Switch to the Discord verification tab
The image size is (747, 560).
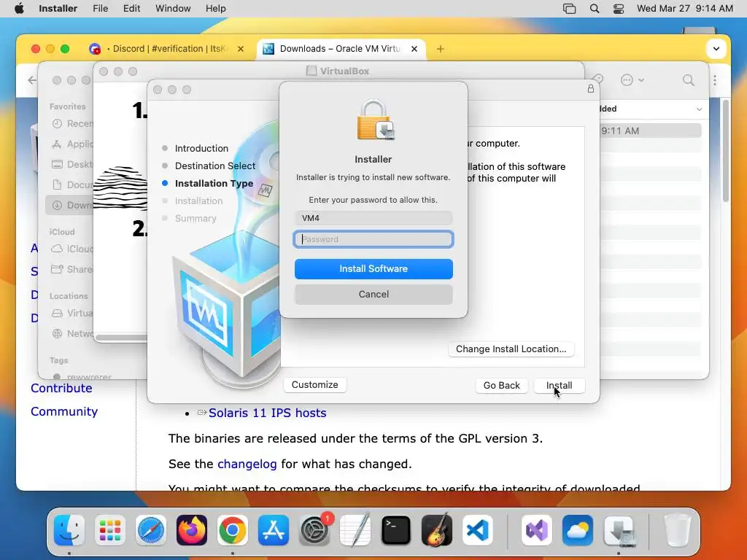pyautogui.click(x=167, y=49)
